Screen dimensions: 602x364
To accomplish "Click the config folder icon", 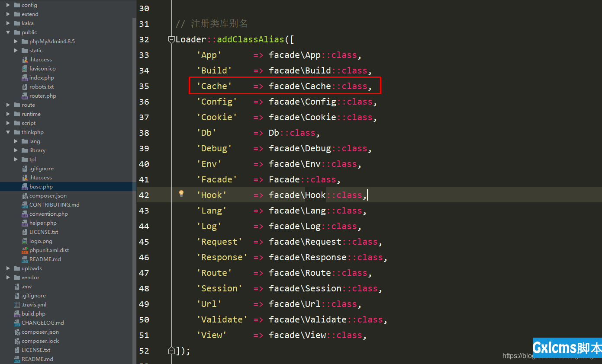I will click(17, 5).
